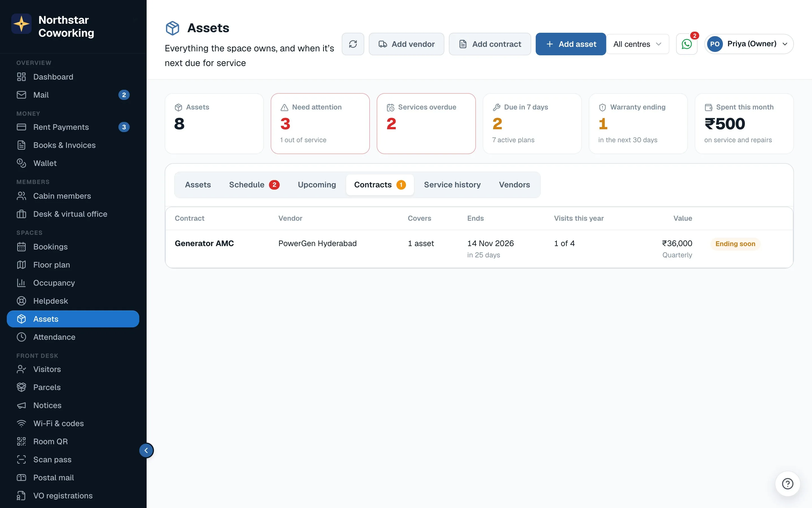
Task: Open the Vendors tab
Action: (x=514, y=185)
